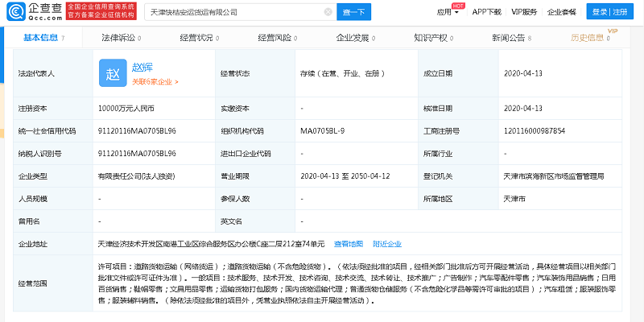Open the 经营状况 tab
The image size is (644, 322).
tap(196, 38)
